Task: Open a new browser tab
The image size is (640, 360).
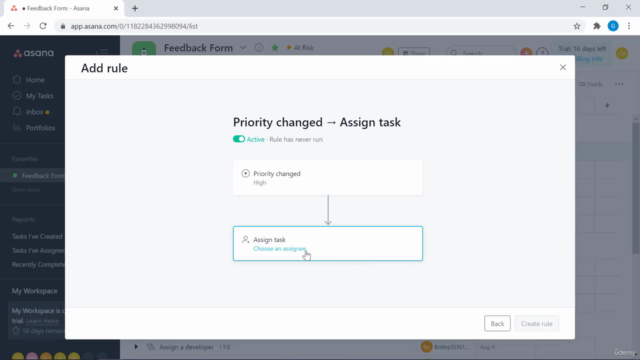Action: point(135,8)
